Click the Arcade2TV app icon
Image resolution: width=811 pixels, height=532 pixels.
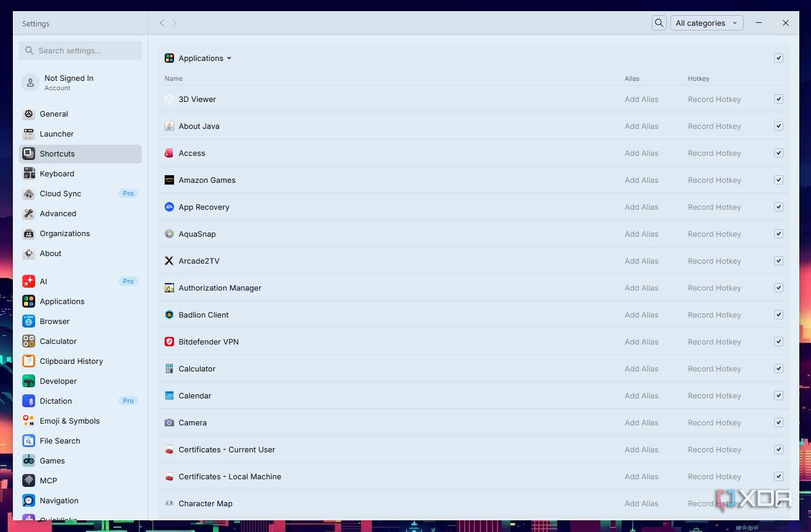(x=169, y=261)
